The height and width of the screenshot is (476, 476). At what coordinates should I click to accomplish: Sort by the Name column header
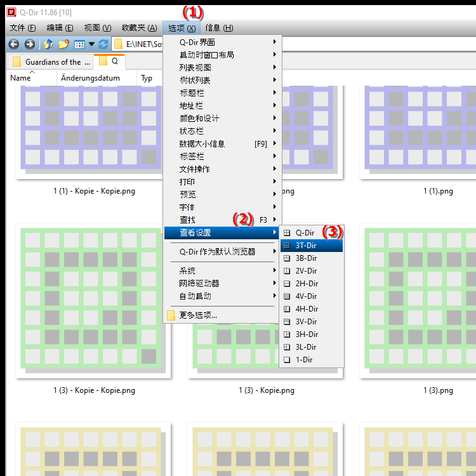(x=32, y=78)
